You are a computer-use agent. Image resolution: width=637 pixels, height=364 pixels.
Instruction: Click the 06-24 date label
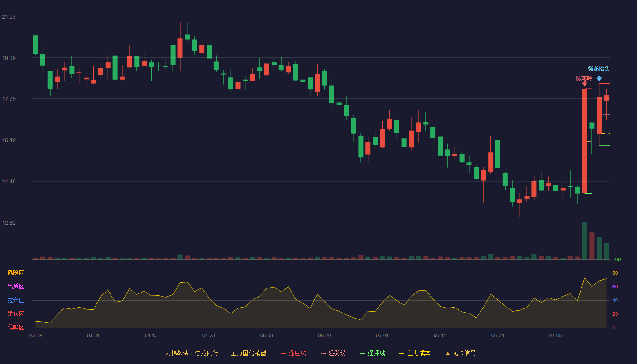[498, 335]
